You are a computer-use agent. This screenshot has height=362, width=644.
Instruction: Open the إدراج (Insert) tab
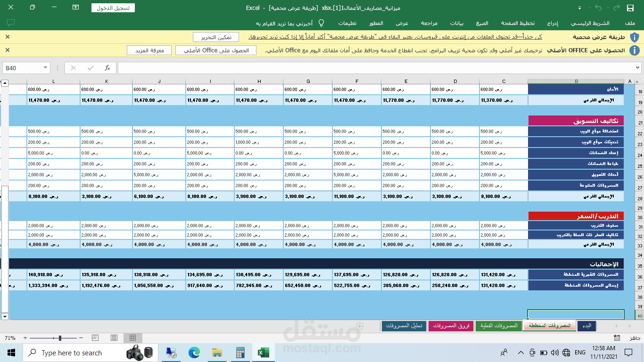553,23
